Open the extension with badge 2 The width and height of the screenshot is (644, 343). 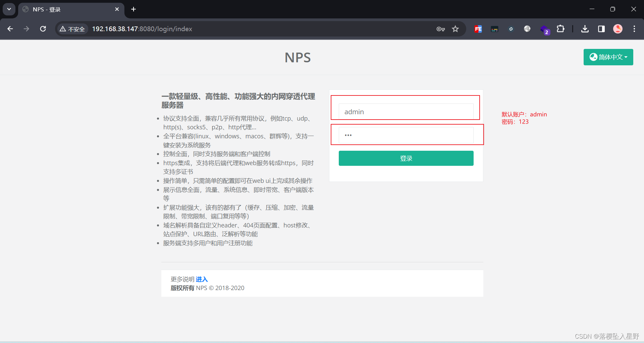point(544,30)
